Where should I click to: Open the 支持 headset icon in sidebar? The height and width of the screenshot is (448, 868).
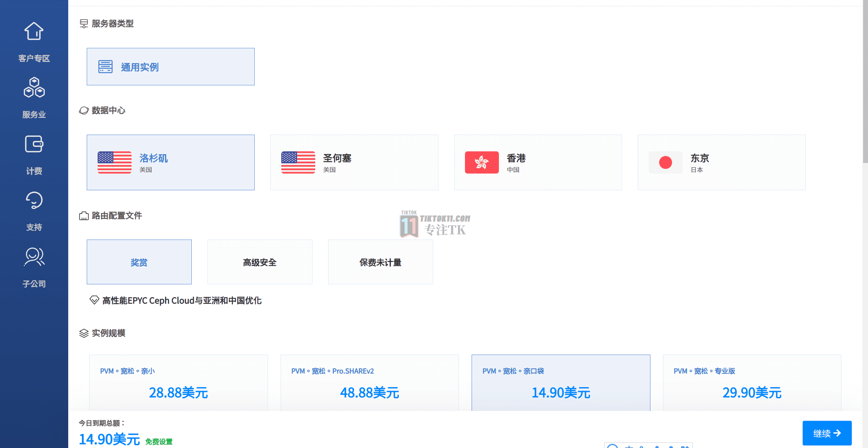34,200
